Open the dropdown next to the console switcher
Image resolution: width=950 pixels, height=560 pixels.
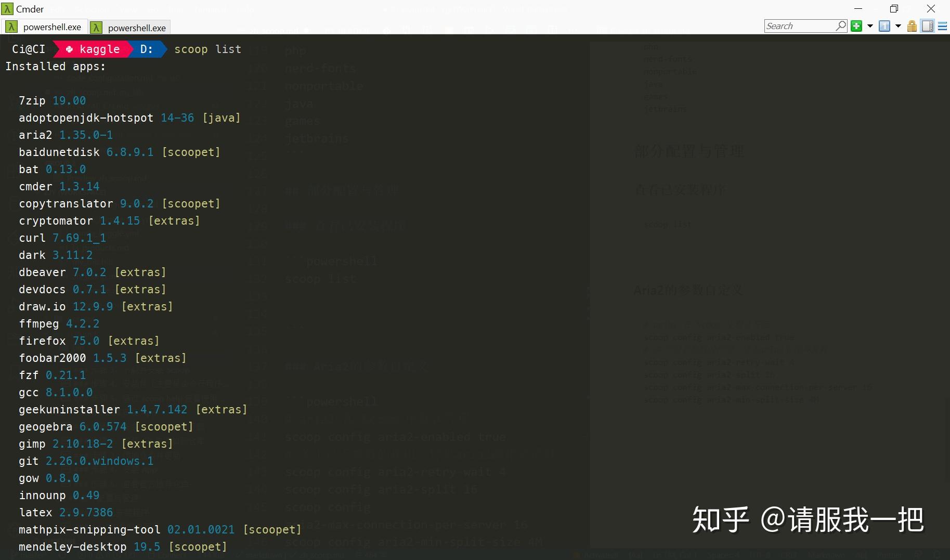(x=897, y=25)
